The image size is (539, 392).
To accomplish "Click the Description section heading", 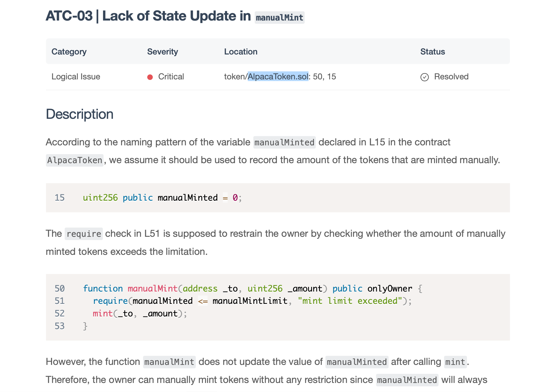I will click(79, 114).
